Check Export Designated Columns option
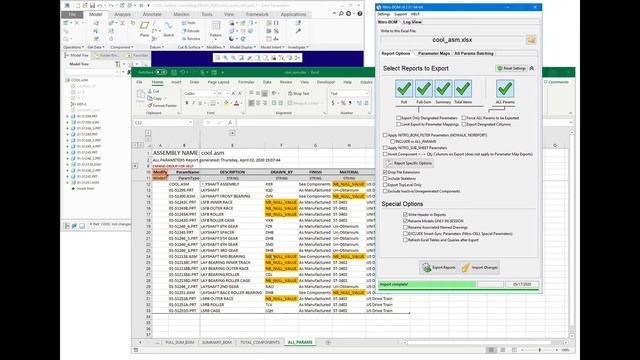Screen dimensions: 640x360 click(464, 124)
